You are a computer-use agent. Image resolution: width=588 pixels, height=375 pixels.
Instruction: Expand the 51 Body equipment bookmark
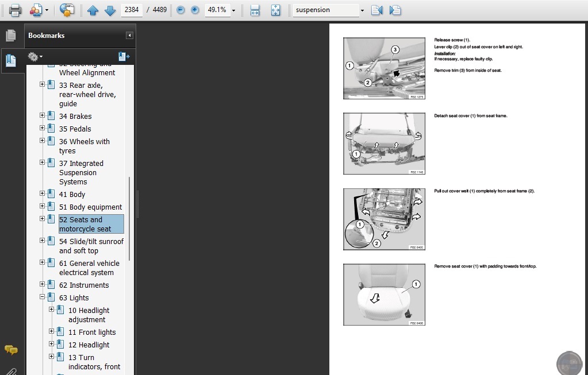(x=43, y=206)
